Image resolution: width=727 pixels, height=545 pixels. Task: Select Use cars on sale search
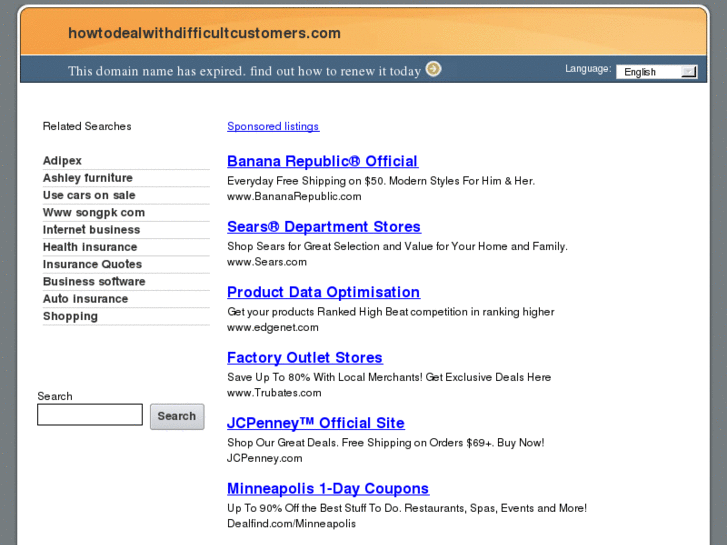(x=89, y=195)
